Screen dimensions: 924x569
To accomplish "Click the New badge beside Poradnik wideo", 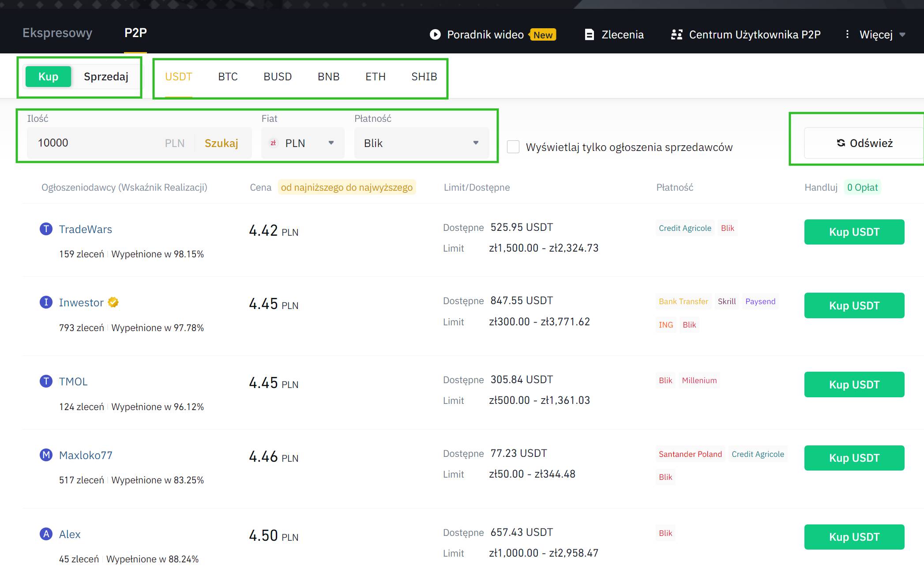I will (543, 35).
